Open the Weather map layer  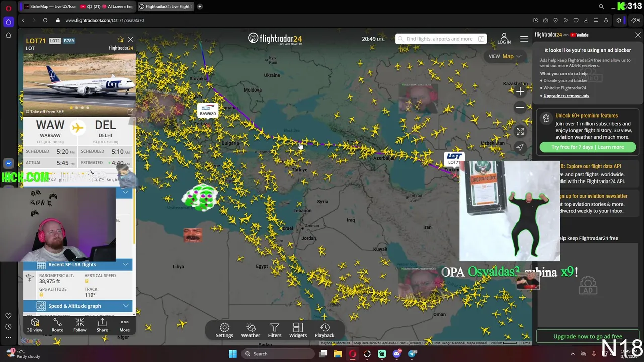coord(251,330)
